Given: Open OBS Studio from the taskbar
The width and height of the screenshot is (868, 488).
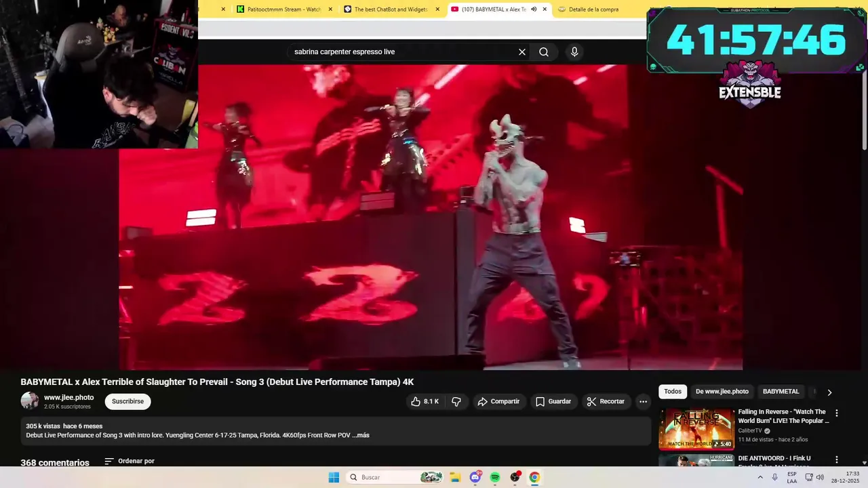Looking at the screenshot, I should (515, 478).
